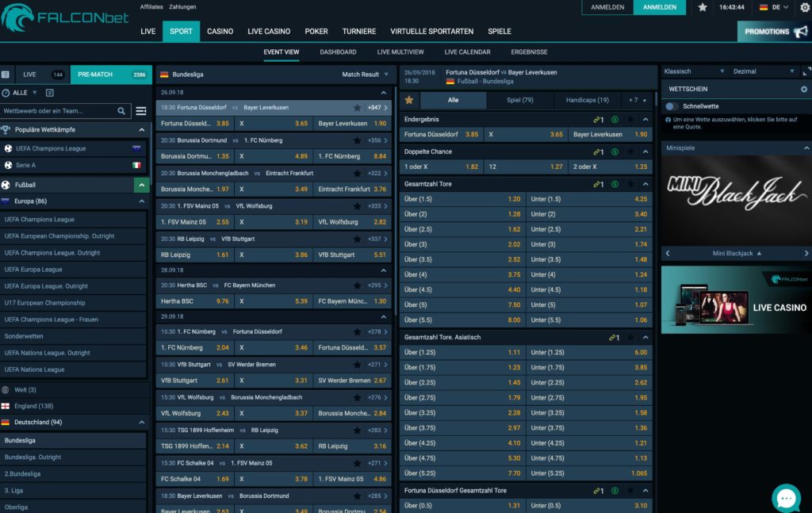Open the Zahlungen link
The width and height of the screenshot is (812, 513).
tap(182, 6)
